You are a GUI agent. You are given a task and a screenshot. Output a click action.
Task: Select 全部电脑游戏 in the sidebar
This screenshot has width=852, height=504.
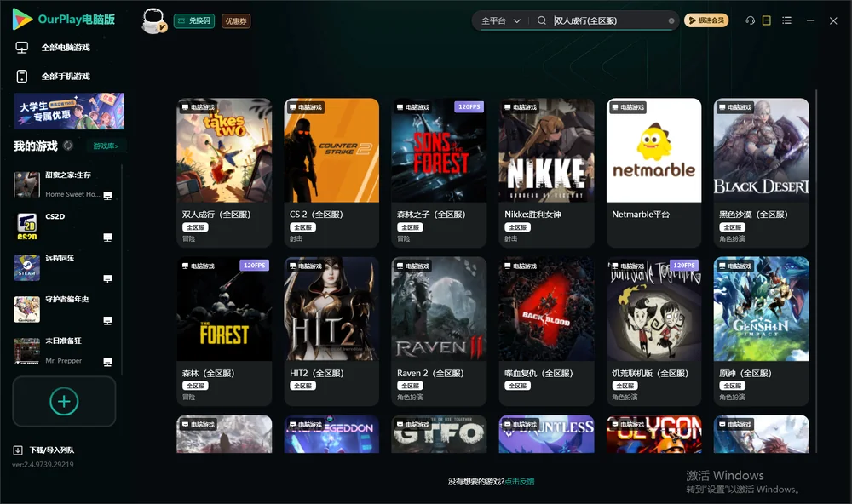66,48
